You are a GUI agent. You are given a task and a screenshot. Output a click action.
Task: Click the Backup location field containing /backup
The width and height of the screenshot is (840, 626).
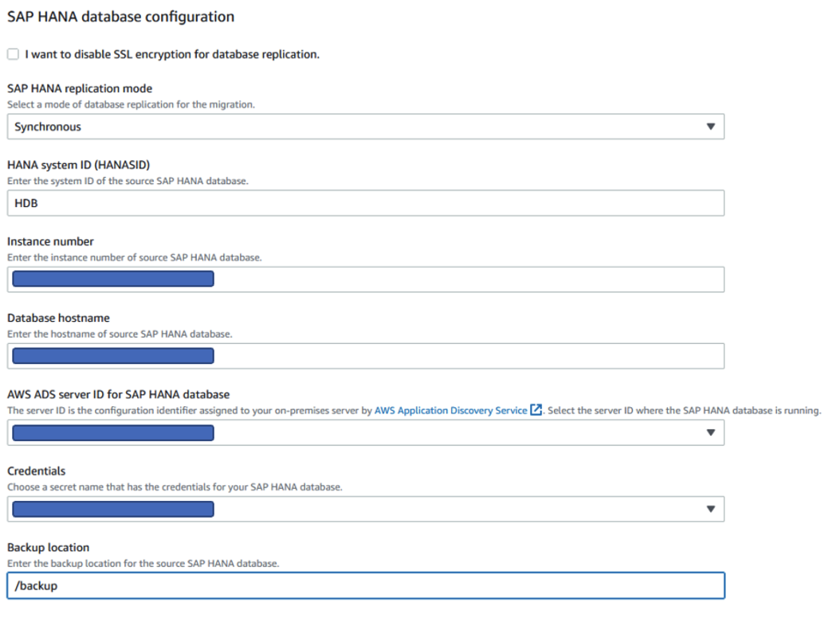pyautogui.click(x=365, y=585)
